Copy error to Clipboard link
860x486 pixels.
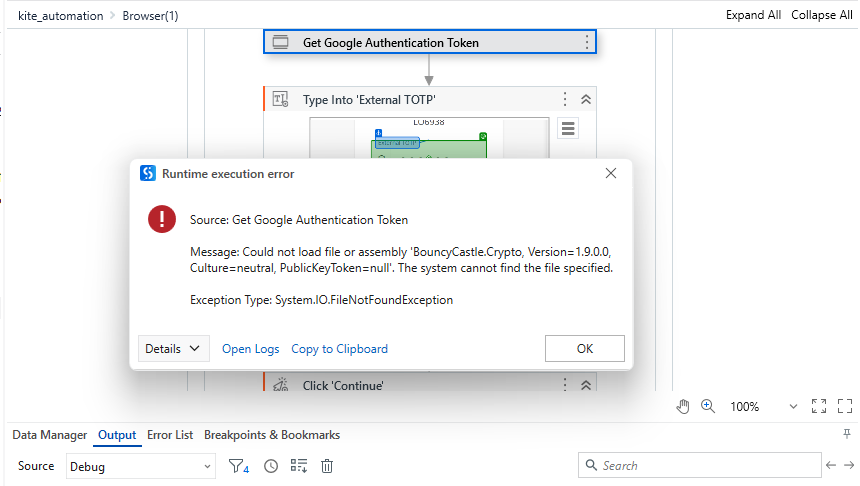pos(339,349)
